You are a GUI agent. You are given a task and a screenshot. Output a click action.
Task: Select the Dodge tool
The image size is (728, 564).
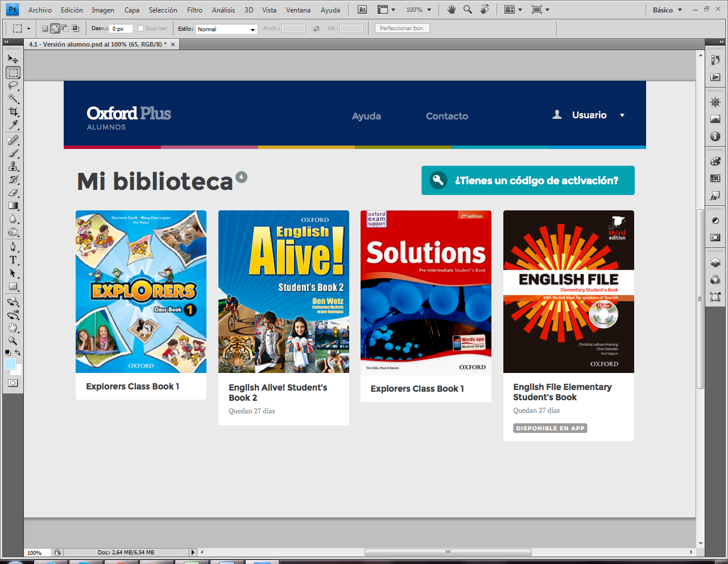(13, 232)
